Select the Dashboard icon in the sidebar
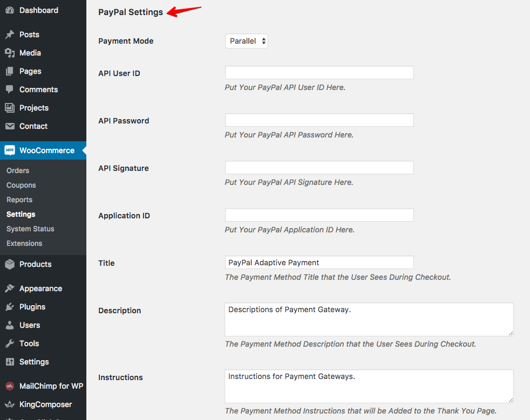The image size is (530, 420). (9, 10)
